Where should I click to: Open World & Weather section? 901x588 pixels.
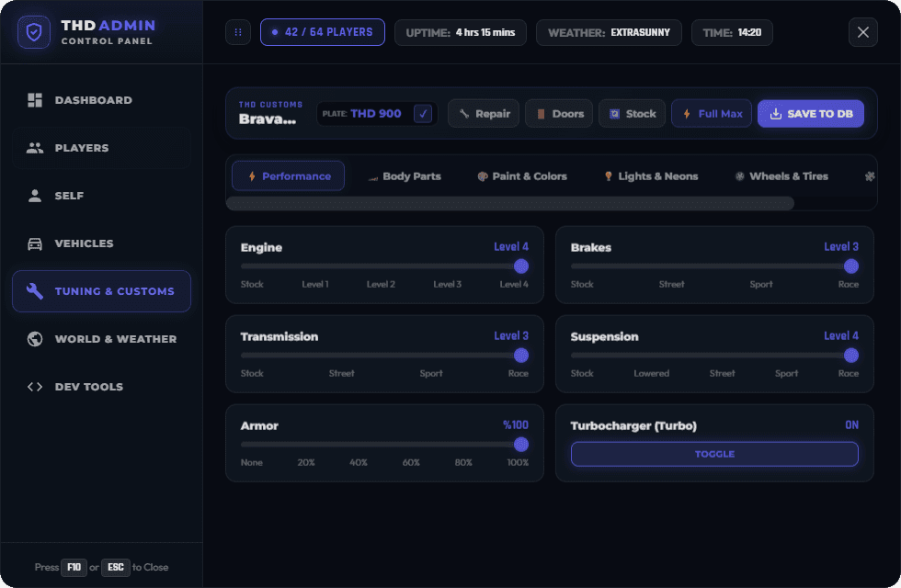click(102, 339)
